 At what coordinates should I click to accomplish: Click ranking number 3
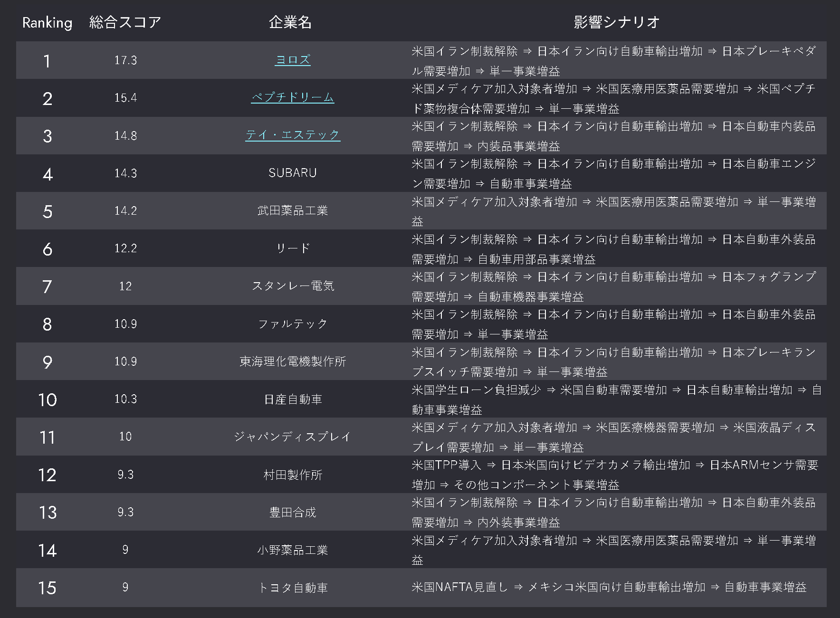[x=47, y=136]
